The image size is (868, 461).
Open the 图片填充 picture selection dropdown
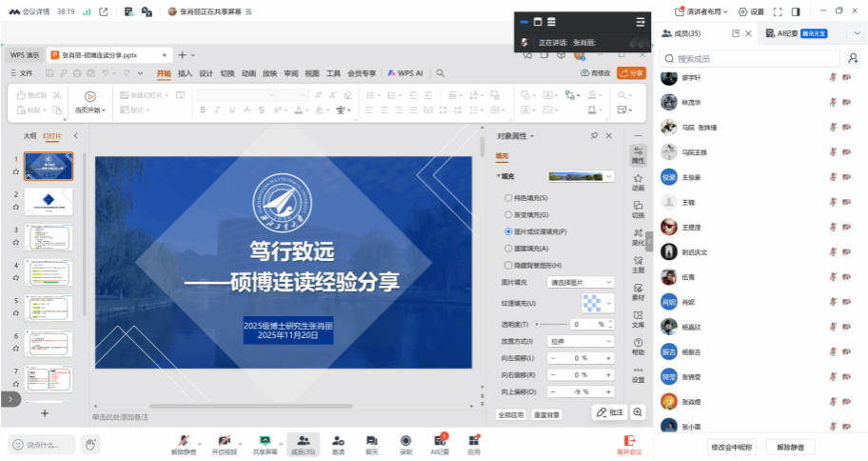(x=581, y=282)
